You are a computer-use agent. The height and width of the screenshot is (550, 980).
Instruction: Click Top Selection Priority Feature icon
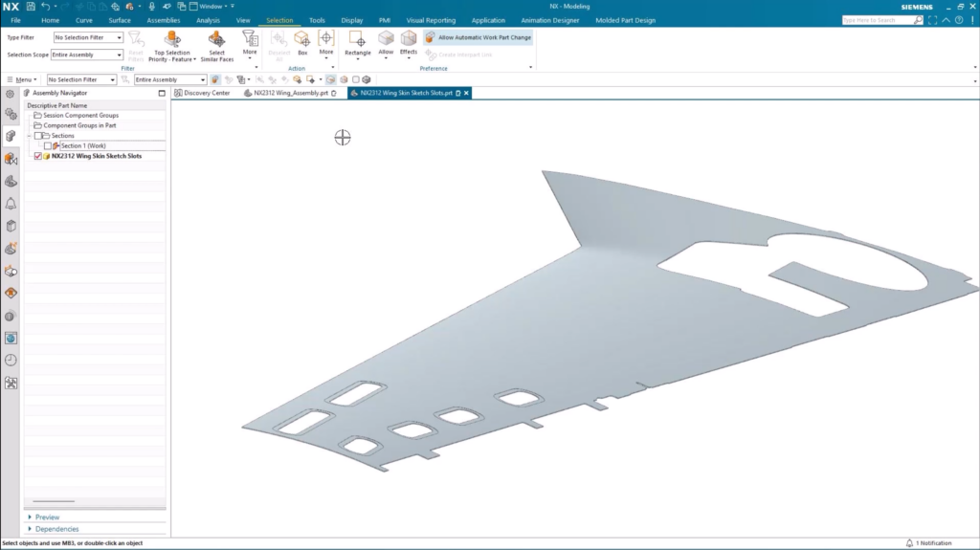tap(172, 40)
